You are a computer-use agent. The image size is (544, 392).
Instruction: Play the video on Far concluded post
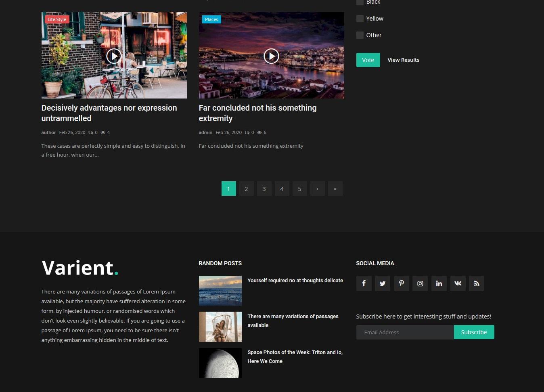coord(271,56)
